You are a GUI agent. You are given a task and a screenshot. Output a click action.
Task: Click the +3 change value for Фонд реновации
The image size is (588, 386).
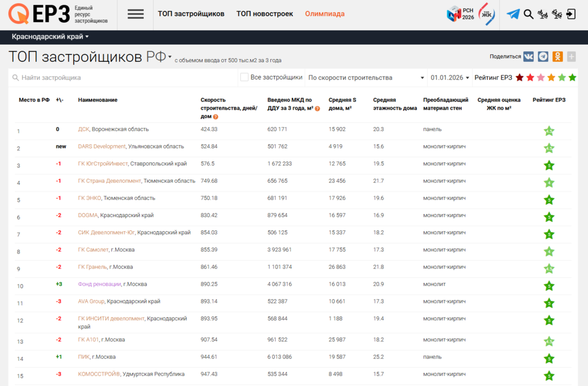(60, 284)
